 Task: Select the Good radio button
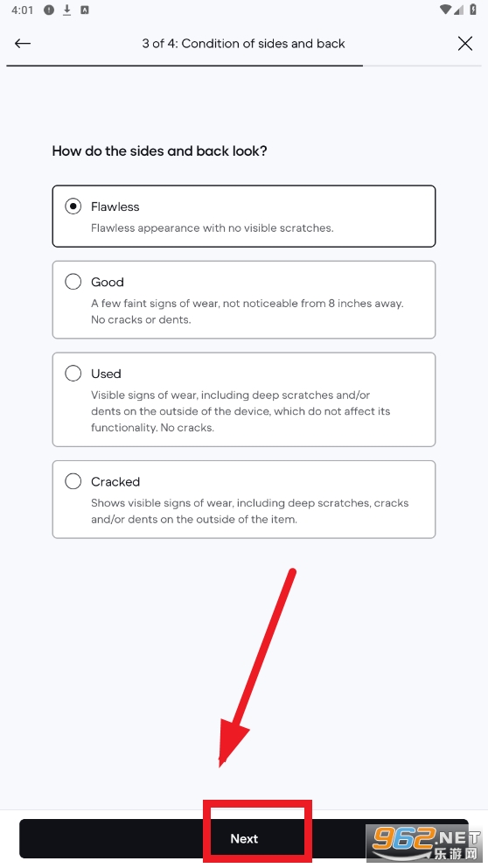coord(73,282)
